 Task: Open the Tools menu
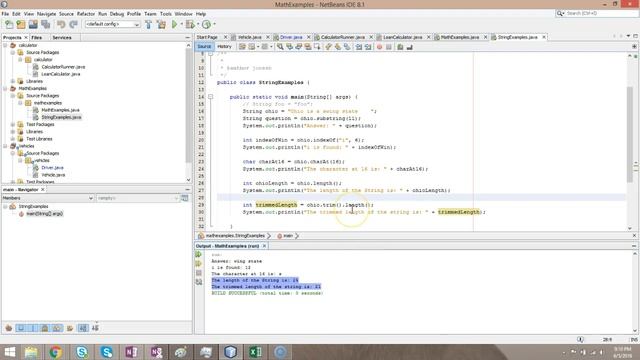(166, 14)
